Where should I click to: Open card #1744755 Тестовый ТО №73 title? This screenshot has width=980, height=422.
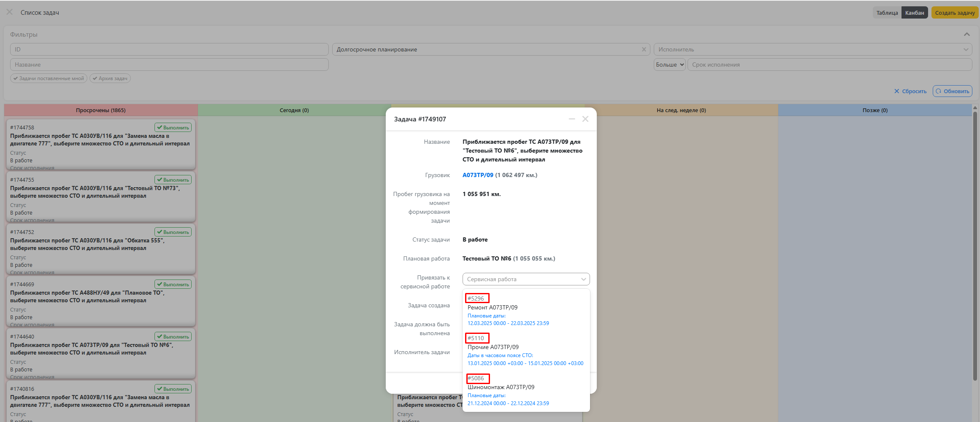(x=95, y=192)
